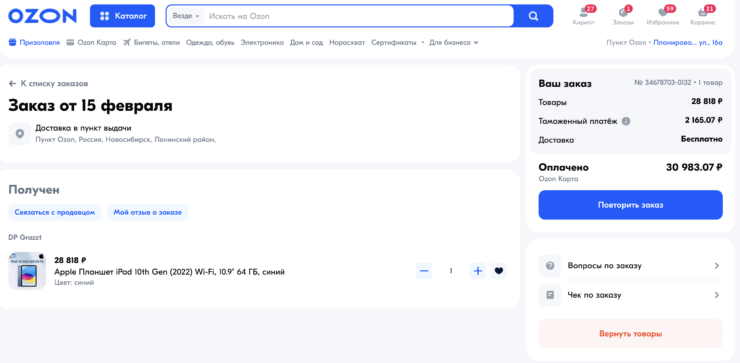Open the OZON home logo
Screen dimensions: 740x363
[42, 16]
